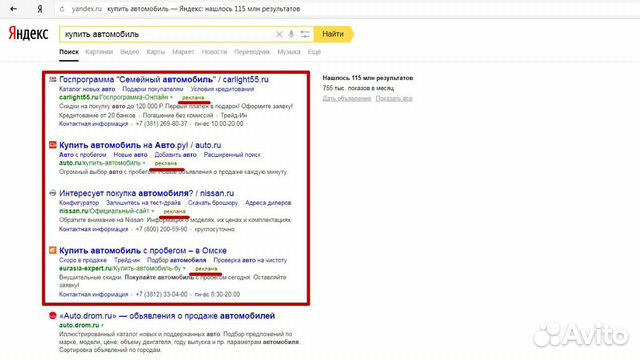Image resolution: width=640 pixels, height=360 pixels.
Task: Expand arrow after auto.drom.ru URL
Action: (102, 325)
